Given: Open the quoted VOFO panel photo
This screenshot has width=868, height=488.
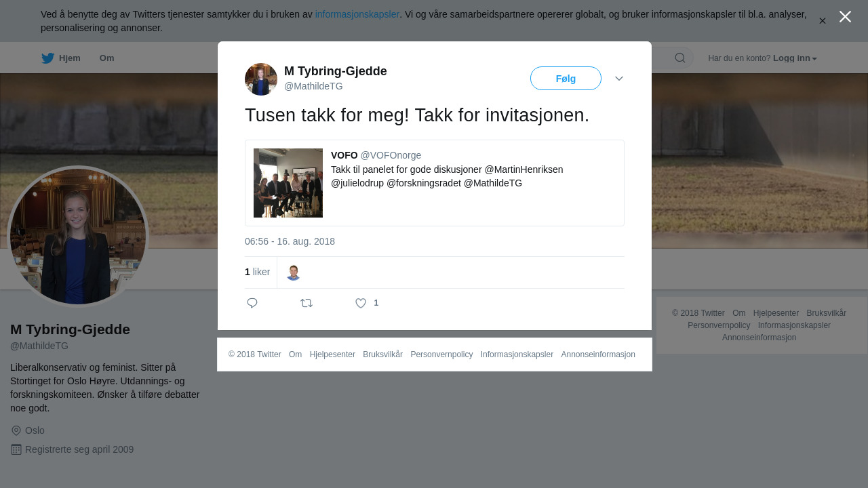Looking at the screenshot, I should [288, 183].
